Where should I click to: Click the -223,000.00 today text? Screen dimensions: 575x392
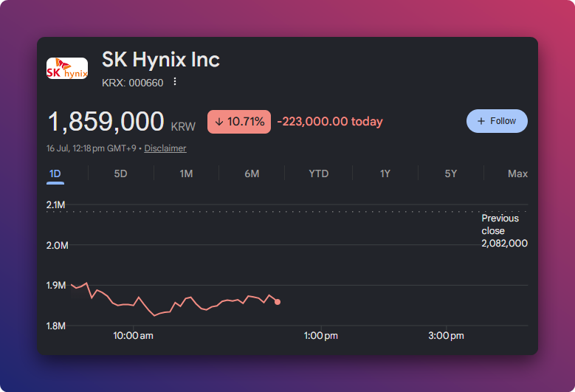[x=330, y=121]
